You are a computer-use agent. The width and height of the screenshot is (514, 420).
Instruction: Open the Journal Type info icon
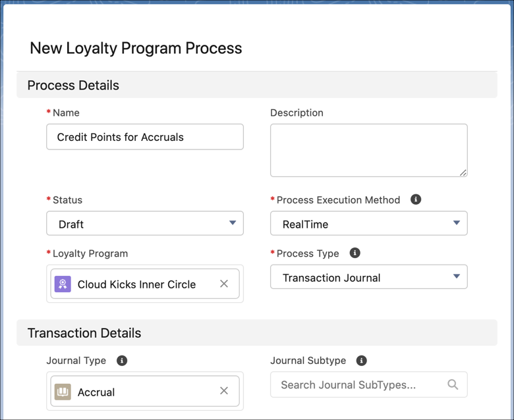pyautogui.click(x=122, y=360)
